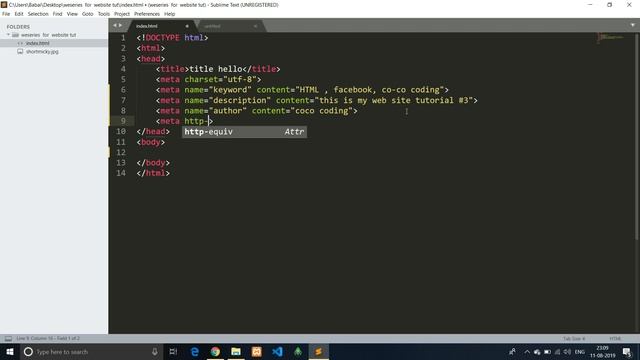Open the Preferences menu
Image resolution: width=640 pixels, height=360 pixels.
click(147, 14)
